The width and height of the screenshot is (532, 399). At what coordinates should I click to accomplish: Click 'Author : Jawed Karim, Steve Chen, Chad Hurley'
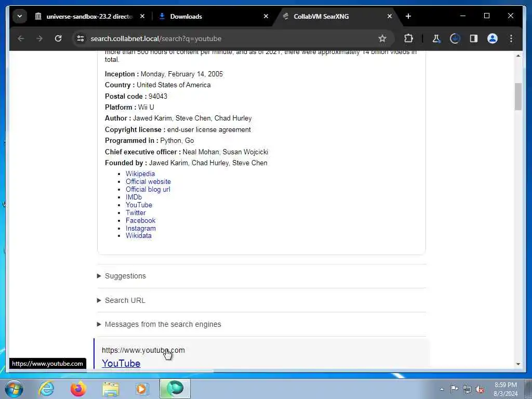[x=179, y=118]
